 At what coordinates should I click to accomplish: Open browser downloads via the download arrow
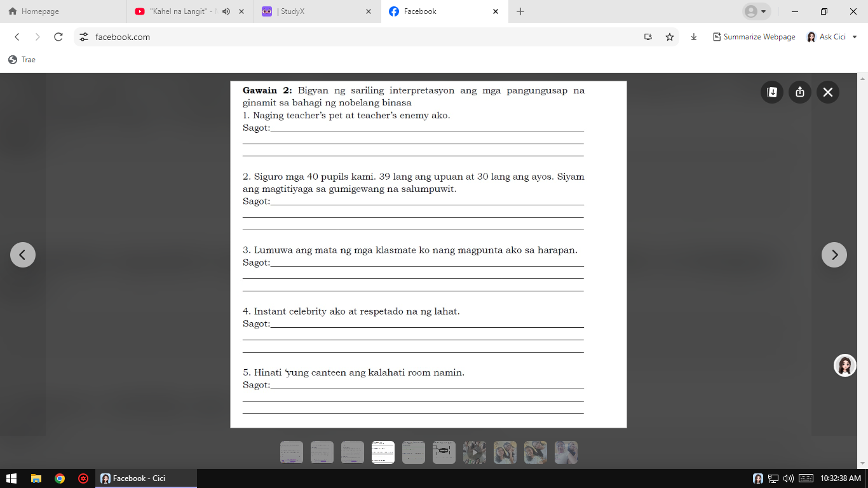click(x=693, y=37)
